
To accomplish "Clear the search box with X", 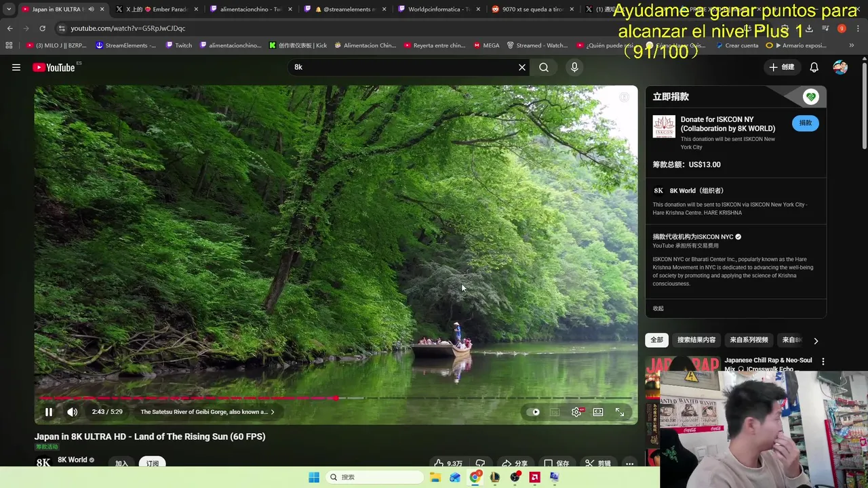I will pyautogui.click(x=522, y=67).
